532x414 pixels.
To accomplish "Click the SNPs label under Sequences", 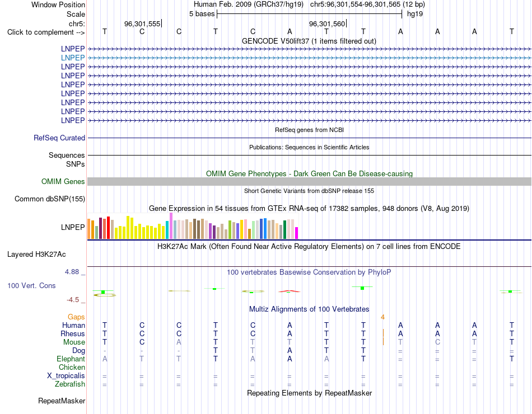I will pyautogui.click(x=76, y=164).
